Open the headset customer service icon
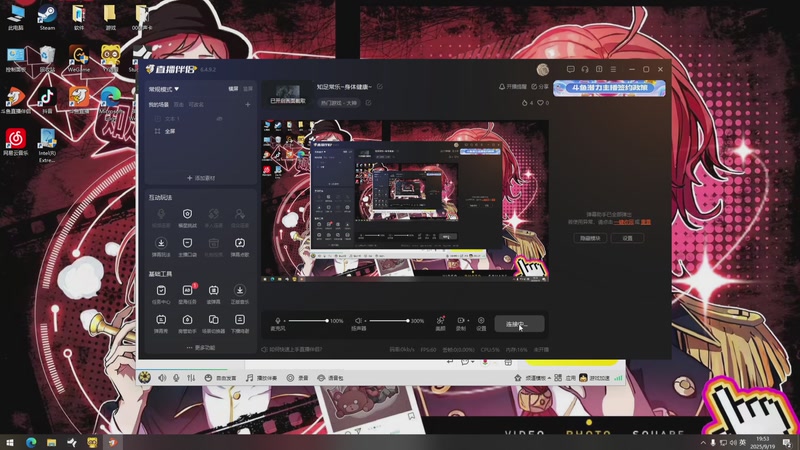This screenshot has height=450, width=800. 585,69
